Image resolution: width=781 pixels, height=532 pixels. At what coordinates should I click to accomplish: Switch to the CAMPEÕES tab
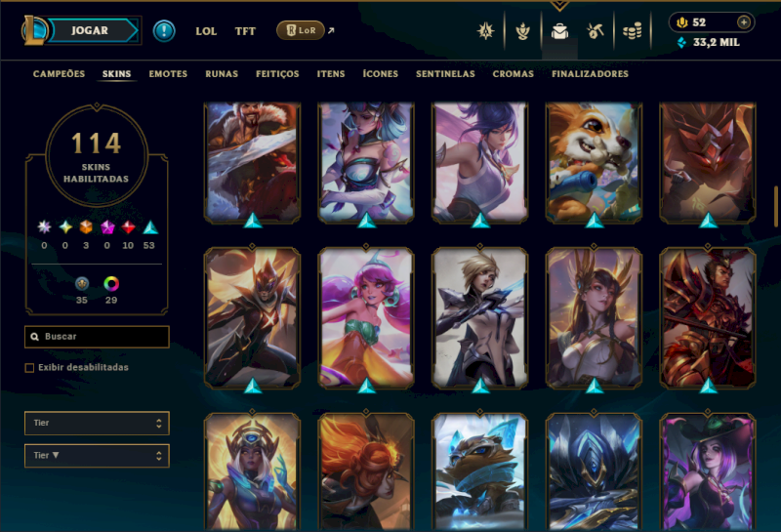(59, 74)
